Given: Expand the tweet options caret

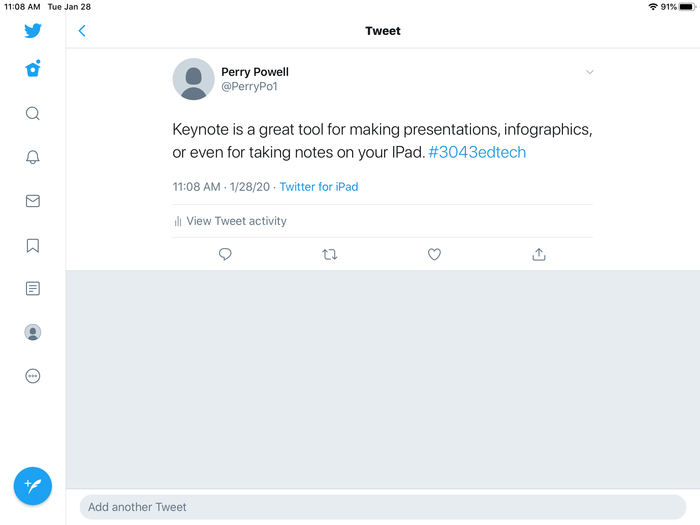Looking at the screenshot, I should pos(590,72).
